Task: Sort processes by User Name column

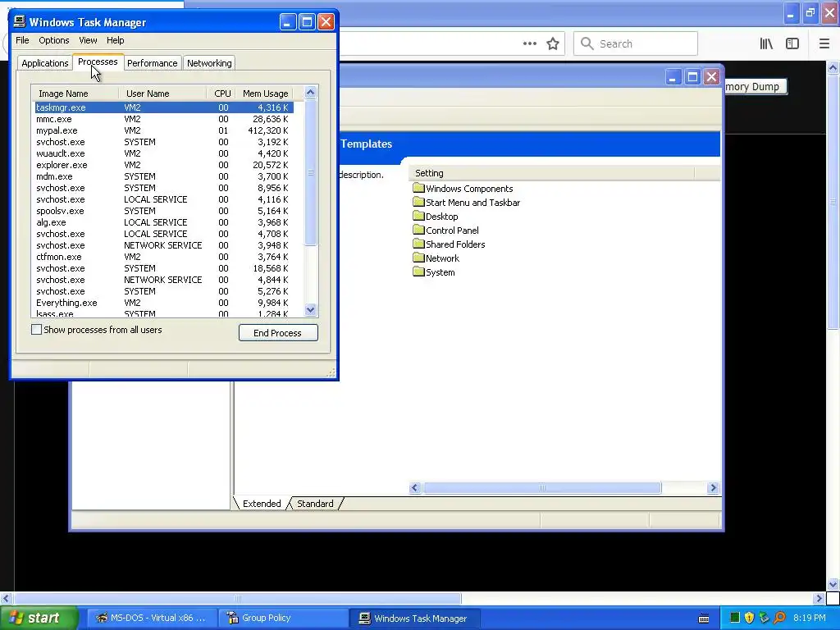Action: tap(162, 94)
